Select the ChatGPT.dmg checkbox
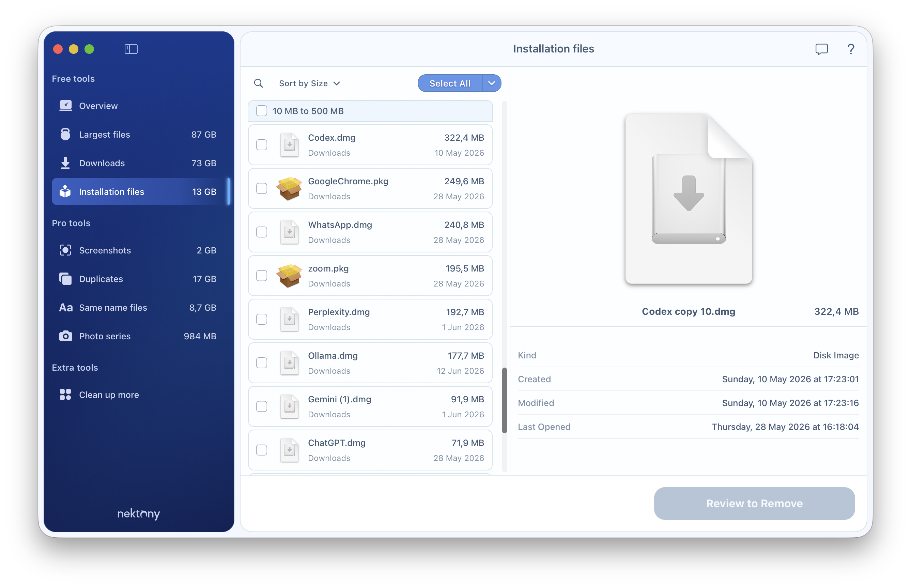 pyautogui.click(x=262, y=450)
